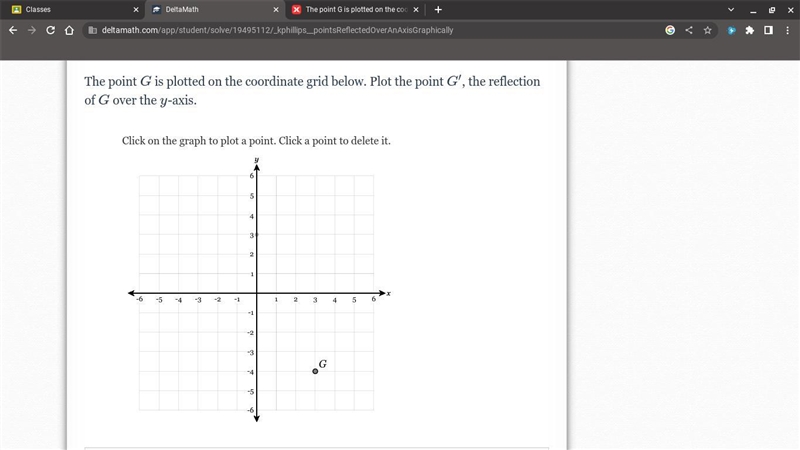Screen dimensions: 800x450
Task: Click the 'y' axis name label
Action: (x=256, y=160)
